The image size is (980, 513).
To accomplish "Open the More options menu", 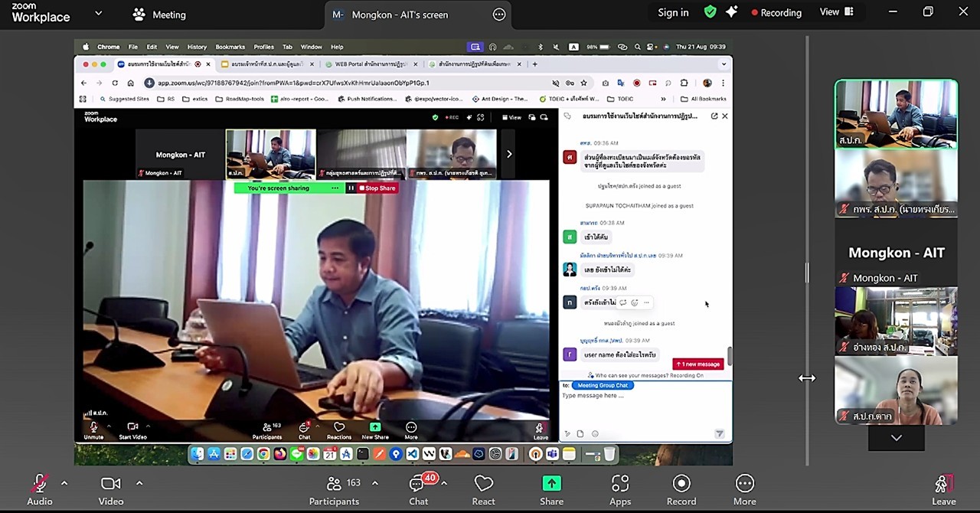I will [x=744, y=490].
